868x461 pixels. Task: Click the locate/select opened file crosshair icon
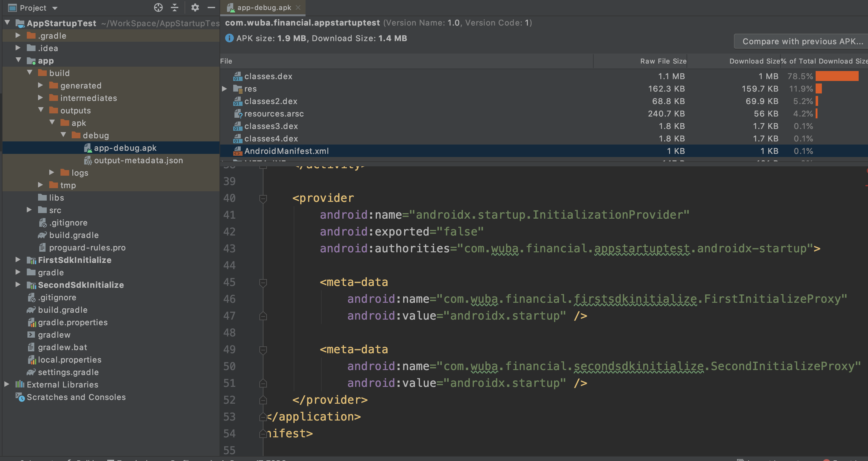coord(158,7)
